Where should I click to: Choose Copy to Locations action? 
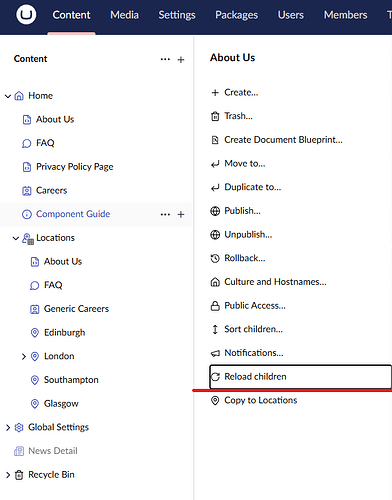point(261,400)
